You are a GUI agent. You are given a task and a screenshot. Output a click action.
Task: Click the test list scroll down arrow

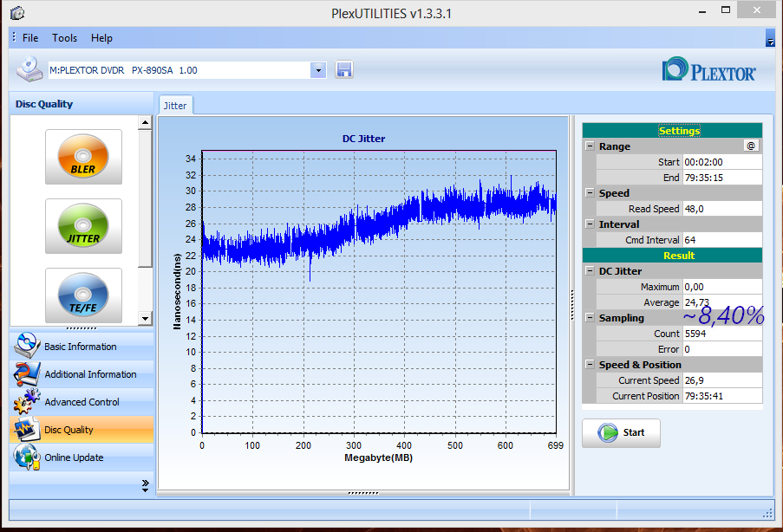click(x=145, y=318)
